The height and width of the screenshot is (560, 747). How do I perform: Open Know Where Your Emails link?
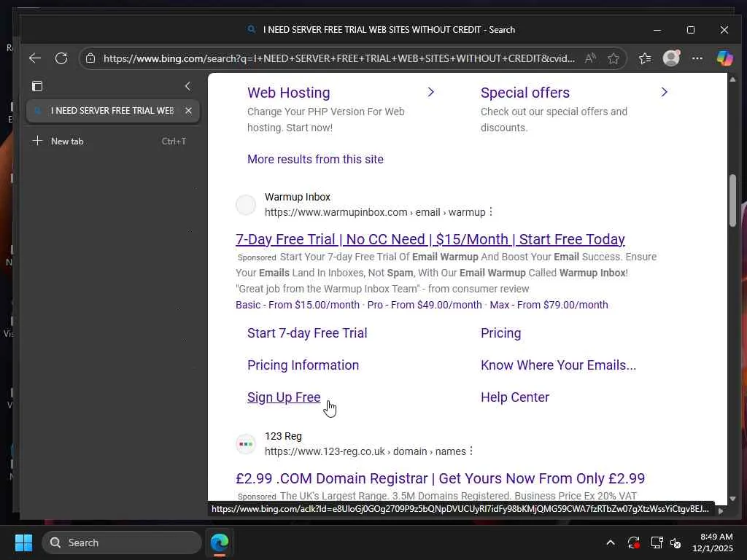(558, 365)
